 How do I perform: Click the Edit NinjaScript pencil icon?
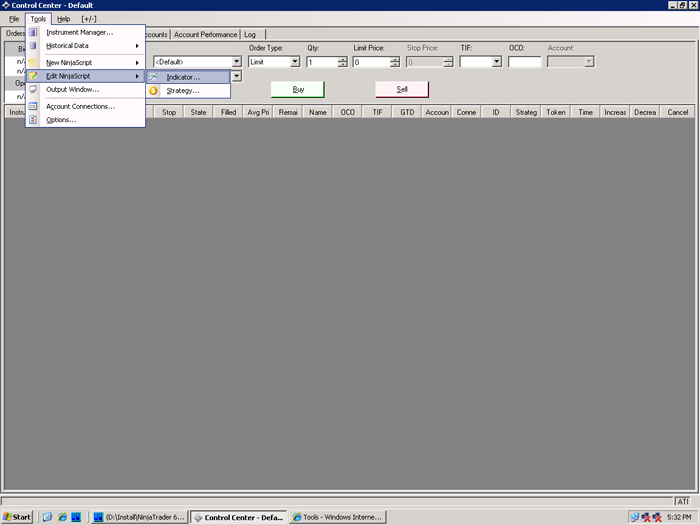34,76
